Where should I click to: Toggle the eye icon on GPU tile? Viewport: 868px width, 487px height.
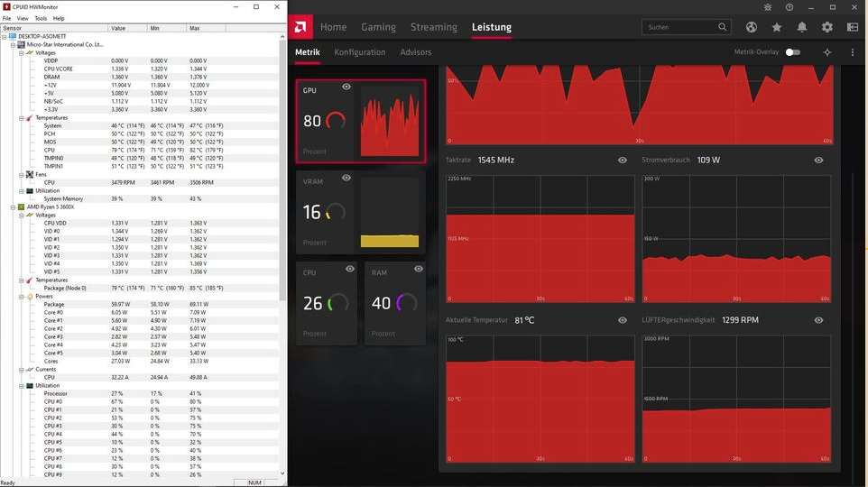point(346,87)
